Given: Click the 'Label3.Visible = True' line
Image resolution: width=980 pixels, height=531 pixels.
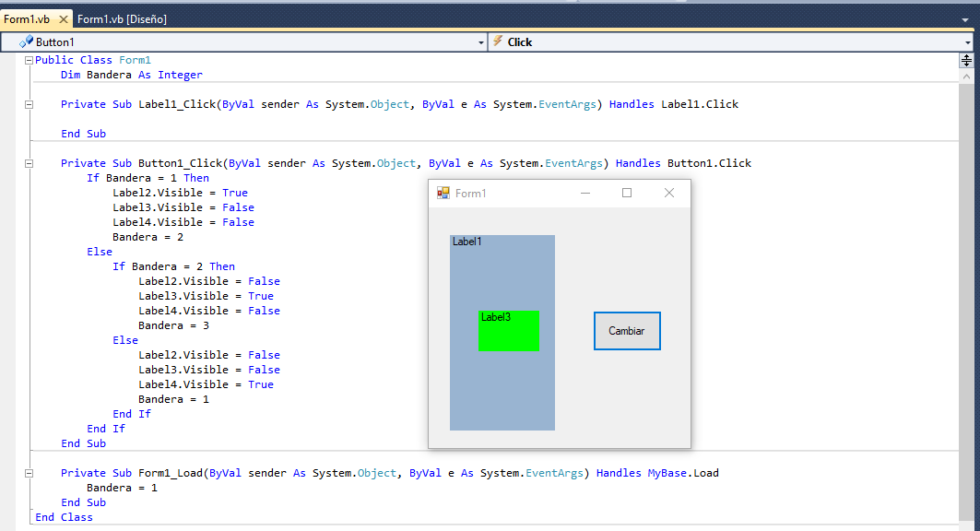Looking at the screenshot, I should 207,296.
